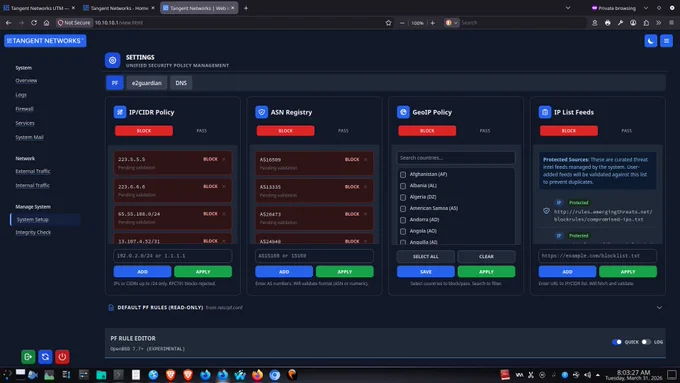Expand the Default PF Rules section chevron
Image resolution: width=680 pixels, height=383 pixels.
tap(659, 308)
